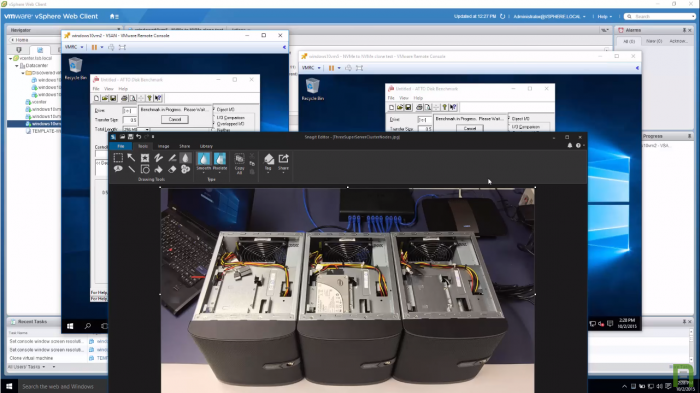Select Overlapped I/O in left ATTO window
700x393 pixels.
[x=229, y=124]
